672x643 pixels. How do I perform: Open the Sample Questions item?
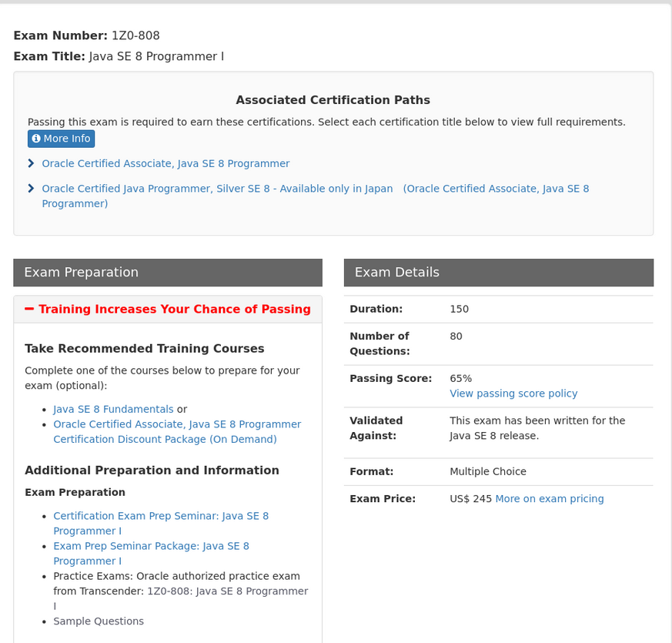click(98, 621)
